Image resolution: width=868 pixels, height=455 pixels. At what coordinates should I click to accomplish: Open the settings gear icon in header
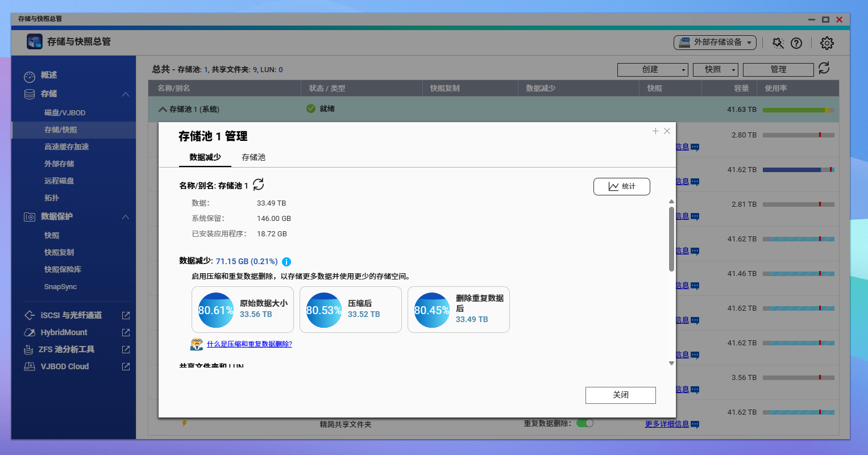click(827, 43)
